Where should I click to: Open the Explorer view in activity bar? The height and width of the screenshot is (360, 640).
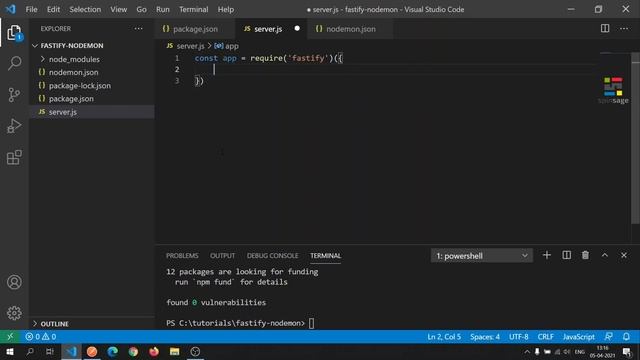click(x=14, y=33)
